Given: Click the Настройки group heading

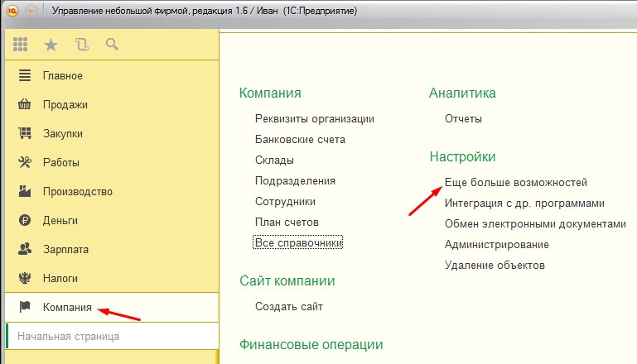Looking at the screenshot, I should [462, 156].
